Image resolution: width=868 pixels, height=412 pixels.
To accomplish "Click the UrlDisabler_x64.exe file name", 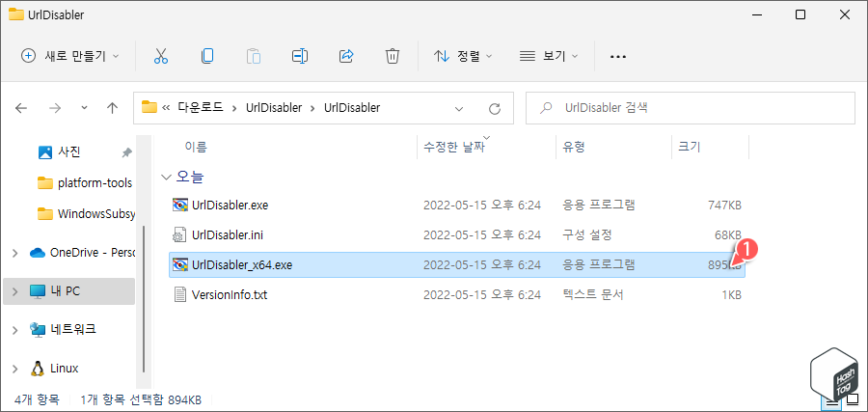I will tap(242, 264).
